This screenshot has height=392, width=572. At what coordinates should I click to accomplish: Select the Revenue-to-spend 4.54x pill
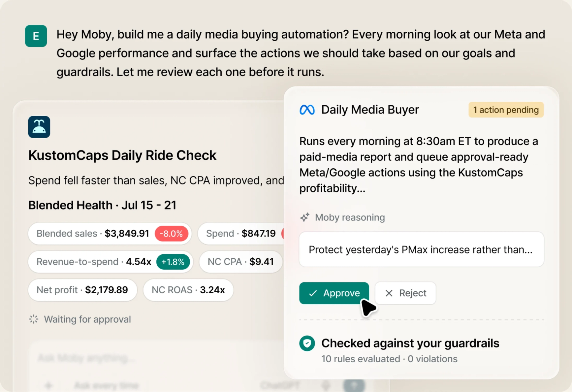tap(111, 262)
